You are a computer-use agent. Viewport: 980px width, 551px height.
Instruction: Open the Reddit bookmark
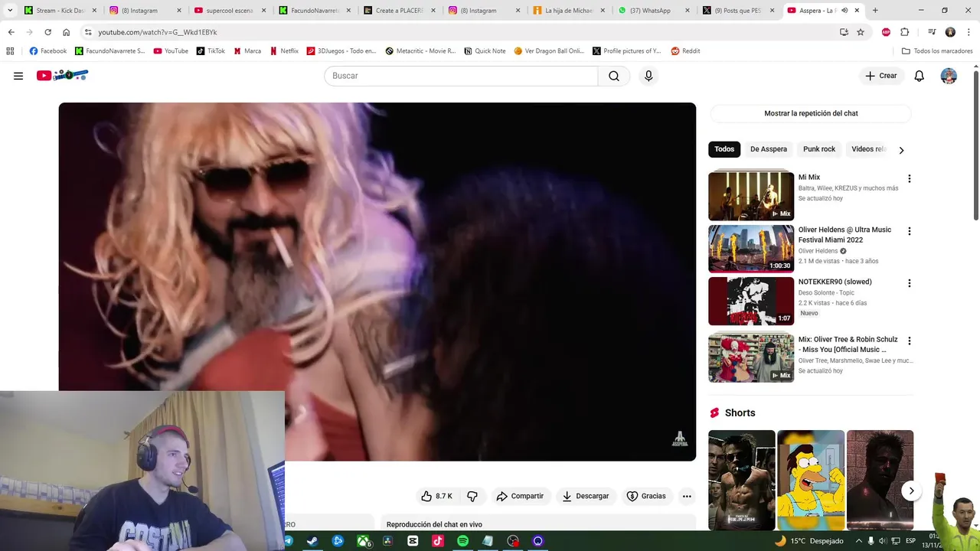tap(685, 51)
